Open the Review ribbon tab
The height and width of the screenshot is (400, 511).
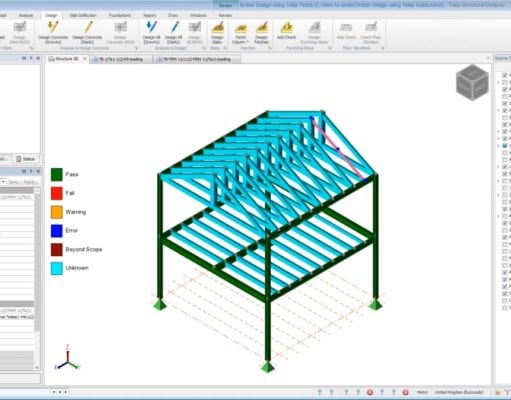pos(225,15)
